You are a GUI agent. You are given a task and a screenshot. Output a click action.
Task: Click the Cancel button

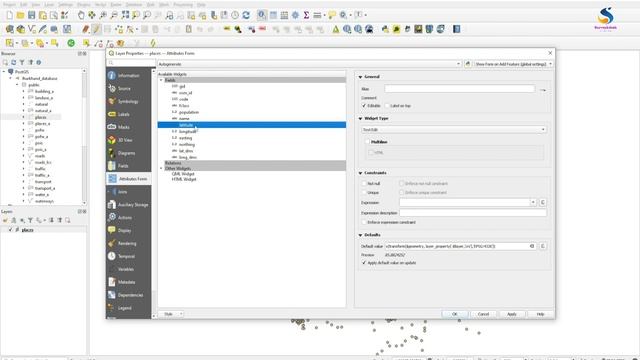(x=483, y=314)
